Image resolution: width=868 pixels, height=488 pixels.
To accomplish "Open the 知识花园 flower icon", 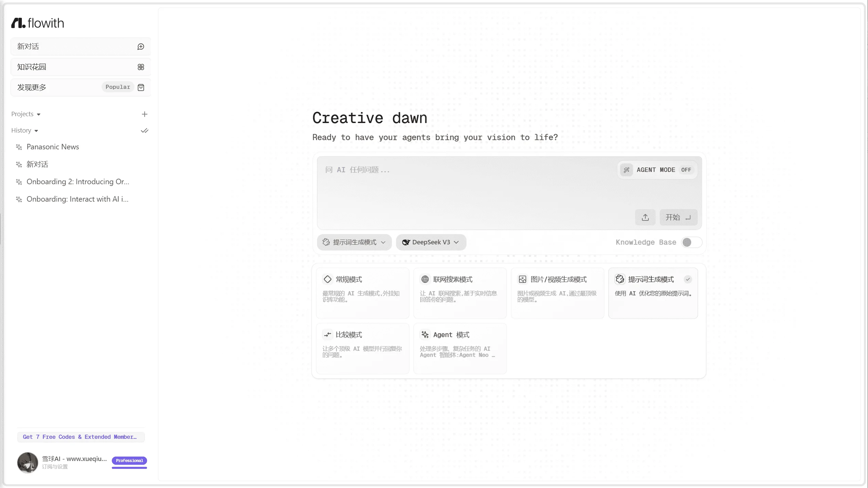I will (141, 67).
